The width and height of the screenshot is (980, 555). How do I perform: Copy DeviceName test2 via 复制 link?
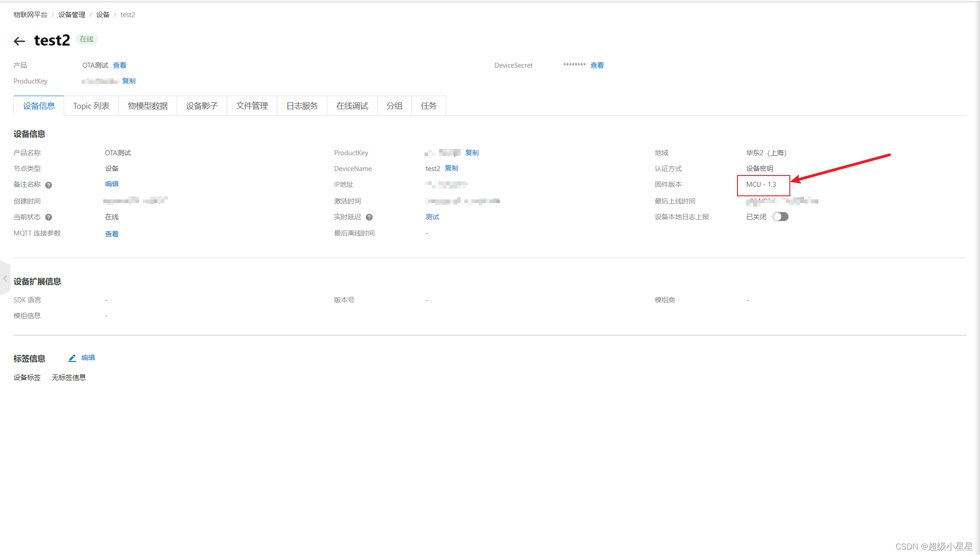coord(452,168)
